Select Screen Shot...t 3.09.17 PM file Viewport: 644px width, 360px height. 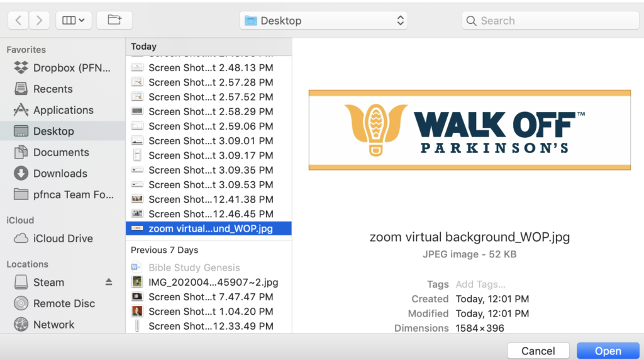click(209, 155)
